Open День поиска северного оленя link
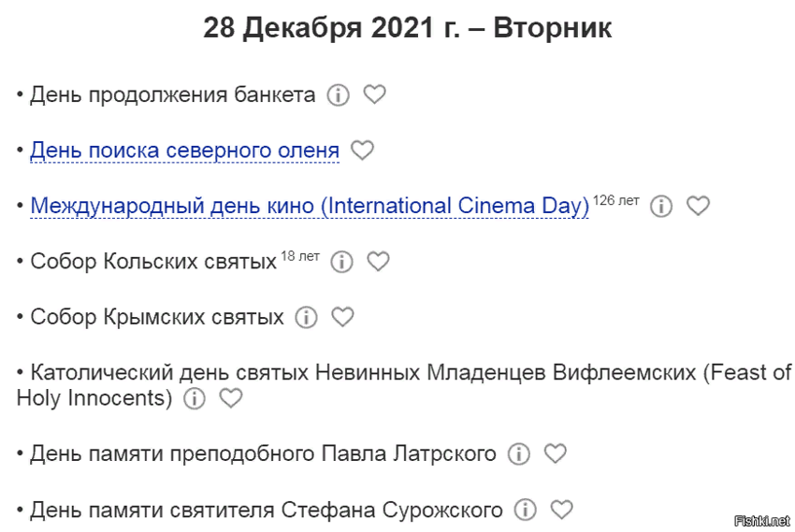Viewport: 795px width, 532px height. coord(184,151)
